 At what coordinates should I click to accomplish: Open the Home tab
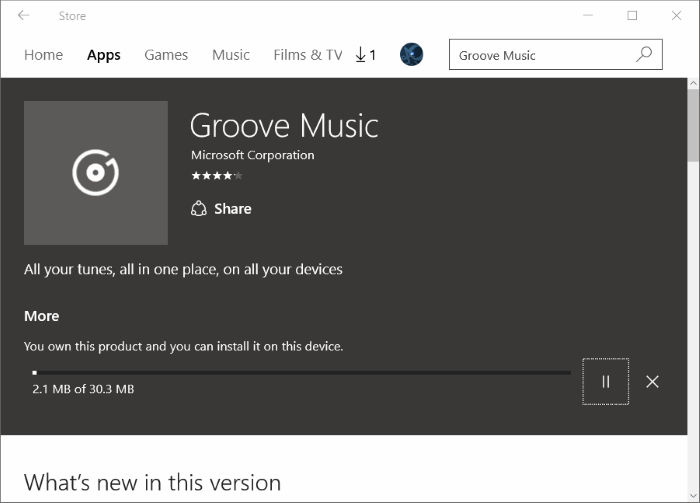pos(43,55)
